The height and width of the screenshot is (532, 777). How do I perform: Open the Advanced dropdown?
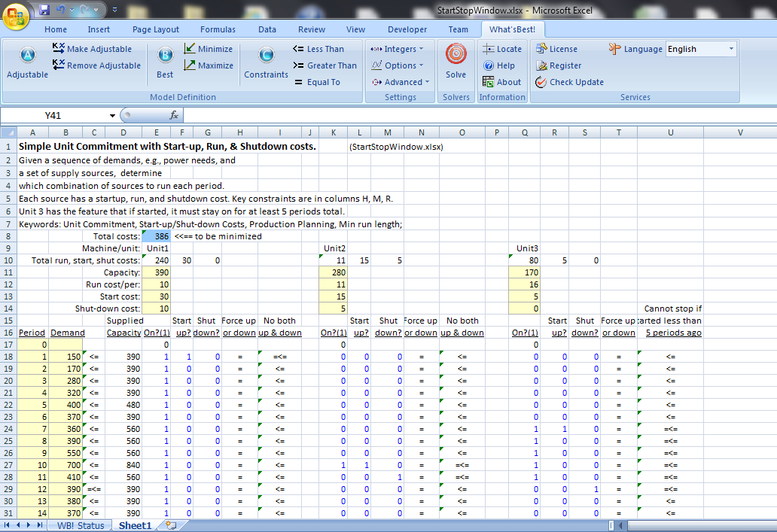(x=401, y=82)
